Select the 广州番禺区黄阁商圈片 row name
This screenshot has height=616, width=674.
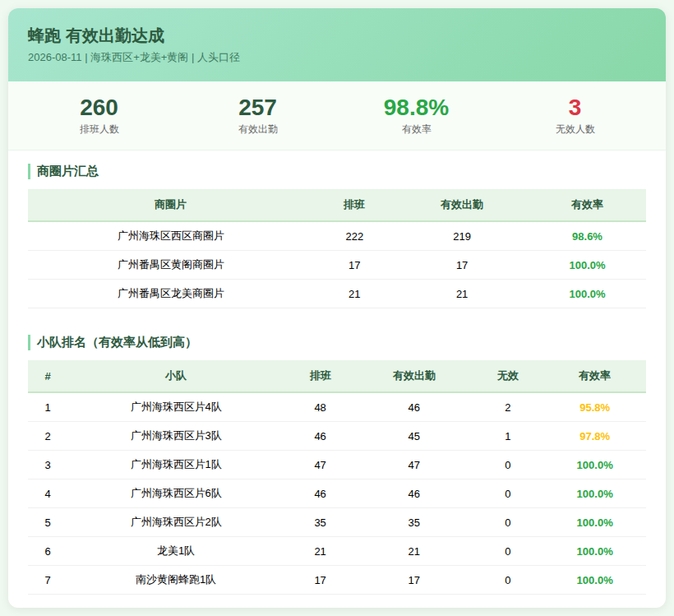click(x=171, y=265)
